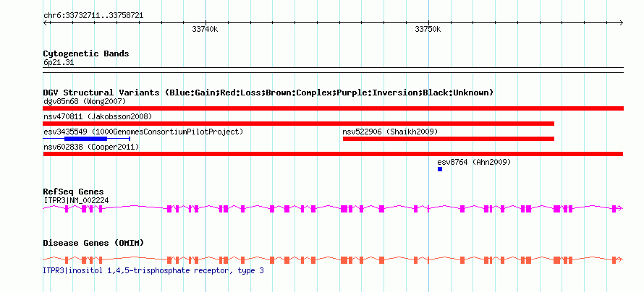Image resolution: width=644 pixels, height=292 pixels.
Task: Open the nsv470811 (Jakobsson2008) label
Action: tap(98, 116)
